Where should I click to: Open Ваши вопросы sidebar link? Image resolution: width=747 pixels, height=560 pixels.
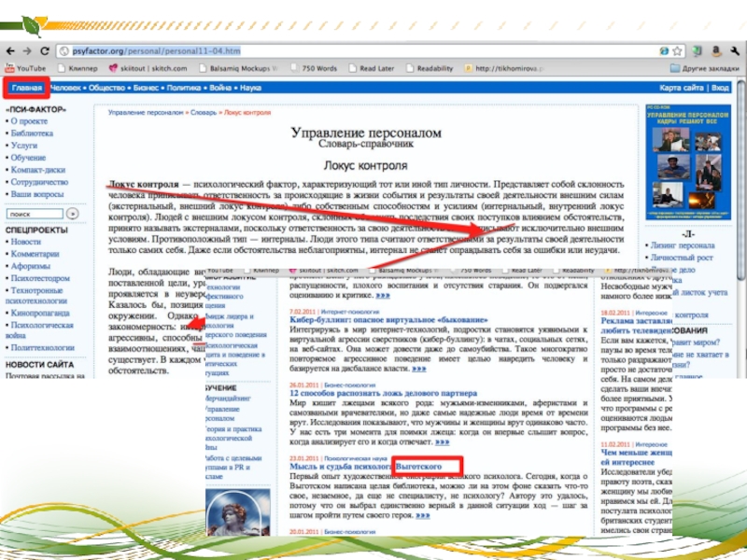(x=37, y=194)
